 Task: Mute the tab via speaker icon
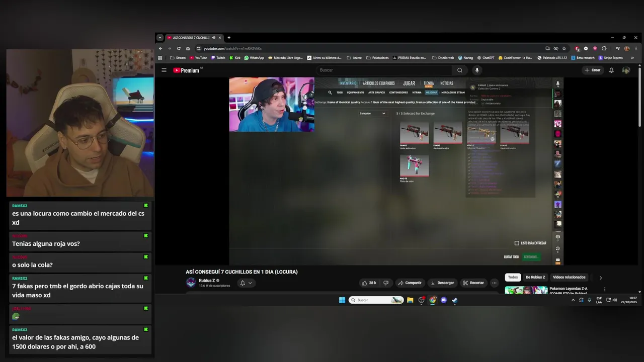click(214, 38)
